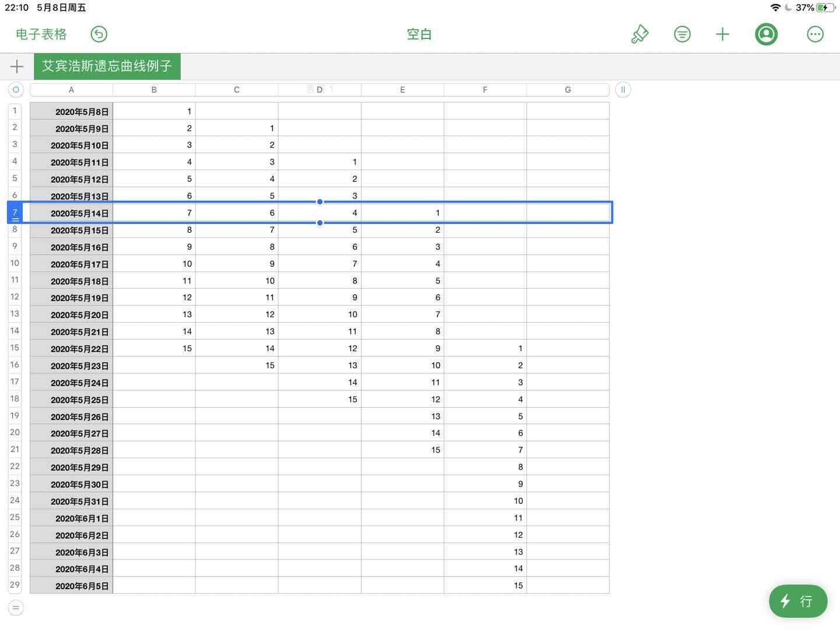Tap the cell 2020年5月26日
Viewport: 840px width, 630px height.
pyautogui.click(x=71, y=416)
